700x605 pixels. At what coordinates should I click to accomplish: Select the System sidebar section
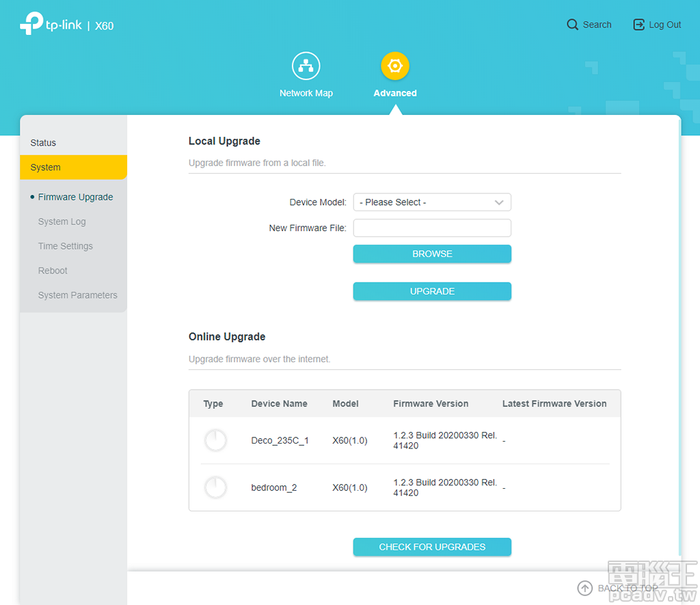[46, 167]
